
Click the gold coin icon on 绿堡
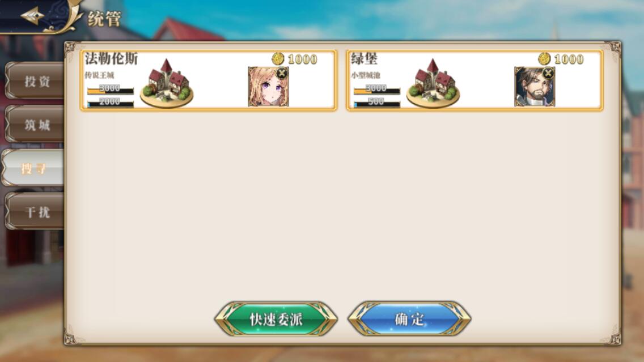pyautogui.click(x=544, y=59)
